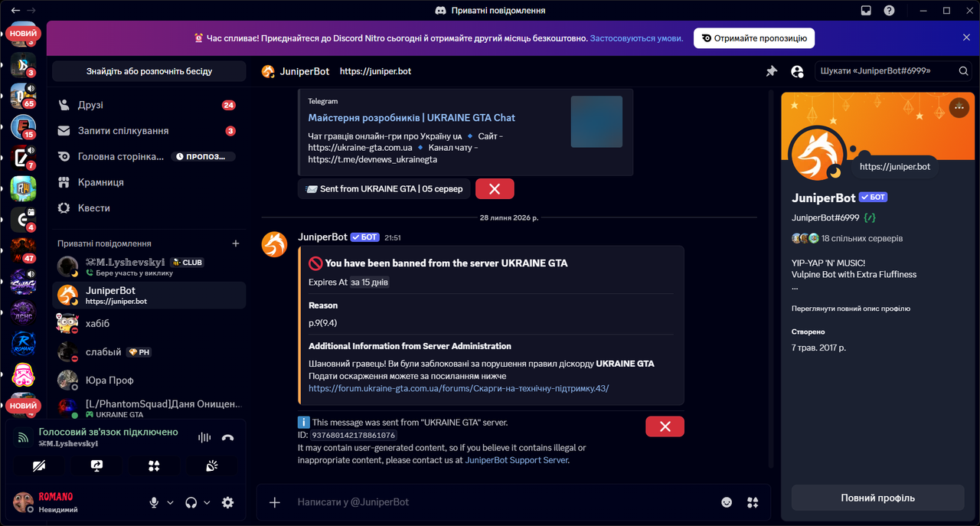Open the SWAG server icon
The image size is (980, 526).
point(23,282)
